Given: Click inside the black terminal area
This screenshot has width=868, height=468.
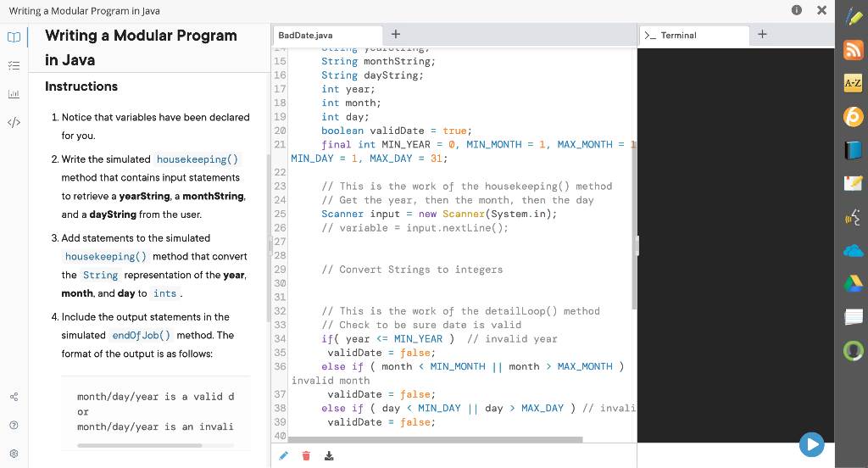Looking at the screenshot, I should click(736, 245).
